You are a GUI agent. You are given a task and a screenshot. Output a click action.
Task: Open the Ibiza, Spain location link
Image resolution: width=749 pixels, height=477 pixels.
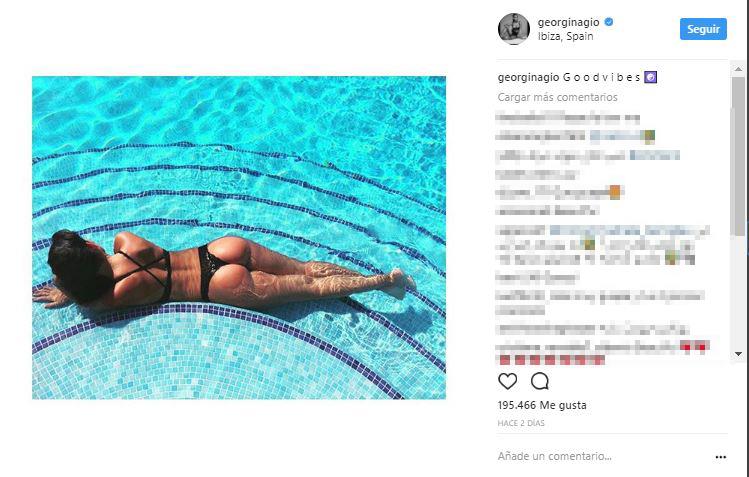click(566, 36)
